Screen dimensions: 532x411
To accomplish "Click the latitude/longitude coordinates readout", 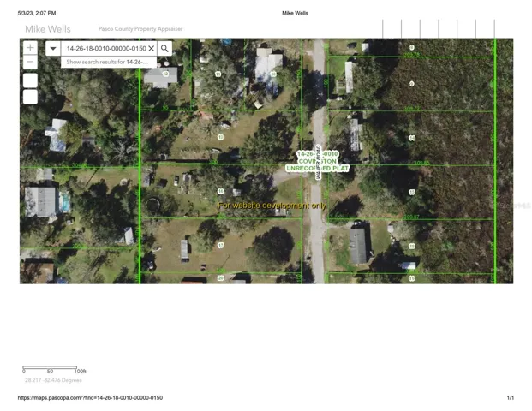I will (53, 378).
